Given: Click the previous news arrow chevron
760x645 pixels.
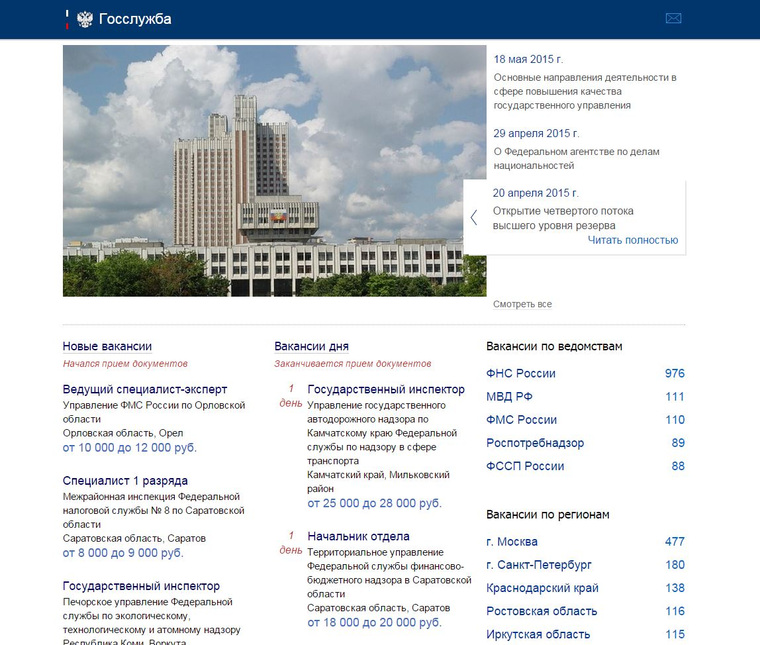Looking at the screenshot, I should click(474, 218).
